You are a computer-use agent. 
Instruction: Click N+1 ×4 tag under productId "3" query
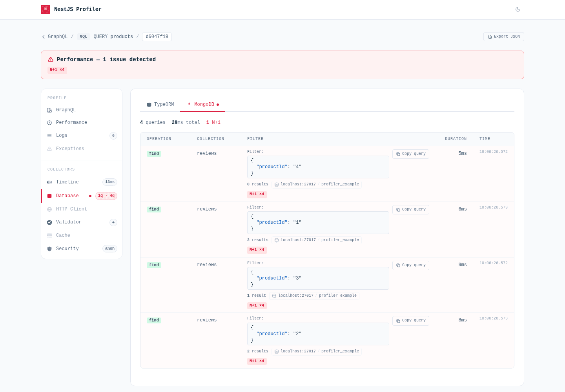[257, 305]
